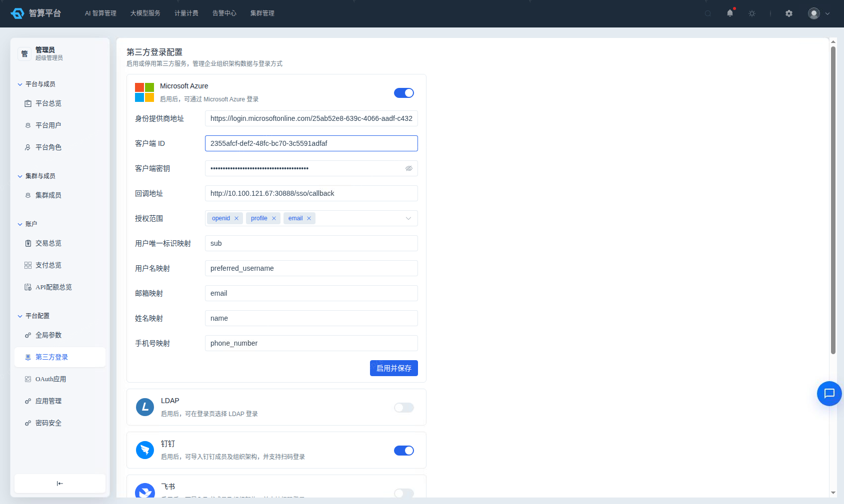Viewport: 844px width, 504px height.
Task: Click the 管 admin avatar badge
Action: pos(24,53)
